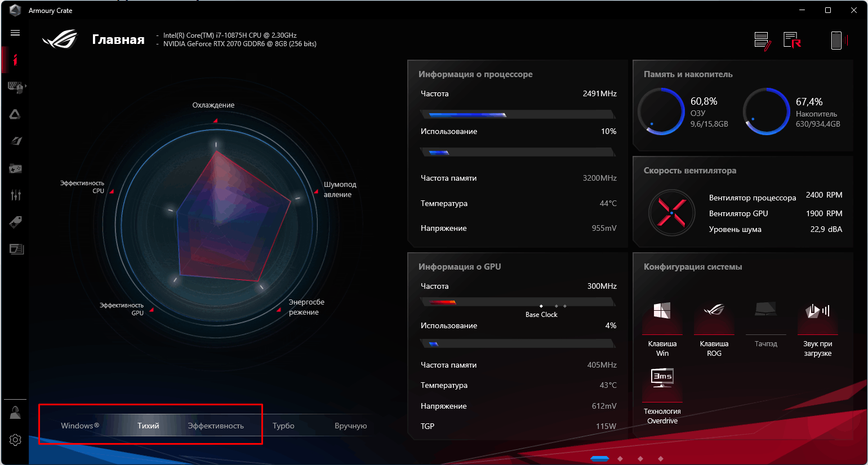Select Тихий operating mode
Screen dimensions: 868x465
coord(148,426)
